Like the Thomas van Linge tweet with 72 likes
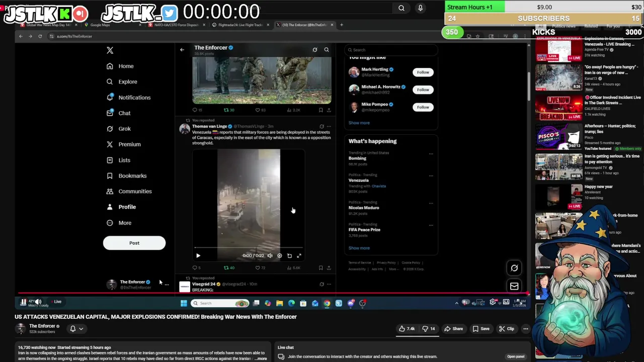This screenshot has height=362, width=644. pyautogui.click(x=260, y=267)
